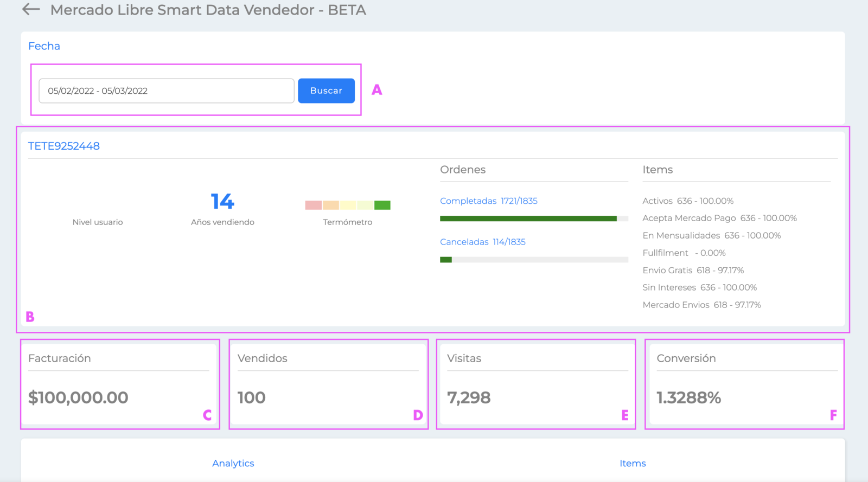Open Canceladas 114/1835 orders link
This screenshot has width=868, height=482.
[x=482, y=242]
